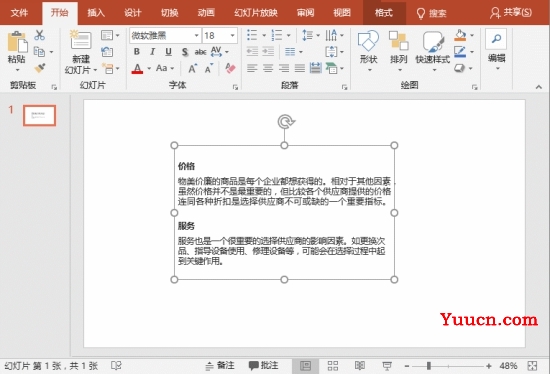
Task: Click the Paste clipboard icon
Action: click(x=17, y=41)
